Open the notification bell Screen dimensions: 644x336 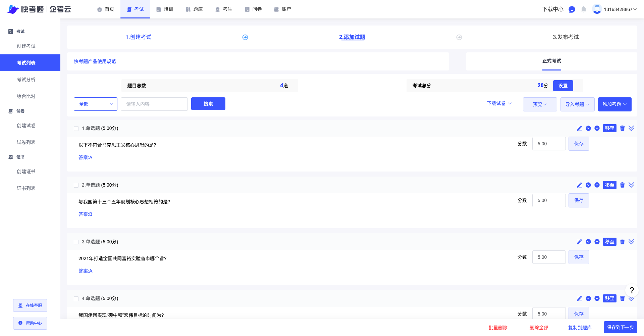(584, 9)
